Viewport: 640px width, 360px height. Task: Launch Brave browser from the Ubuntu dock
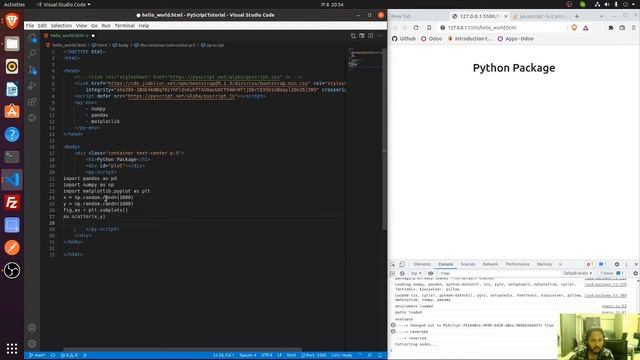pos(12,20)
